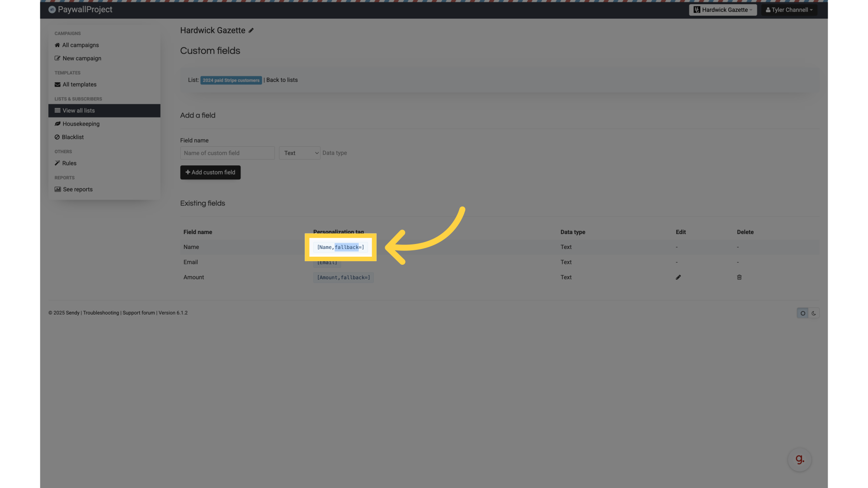The height and width of the screenshot is (488, 868).
Task: Click the Field name column header
Action: point(198,232)
